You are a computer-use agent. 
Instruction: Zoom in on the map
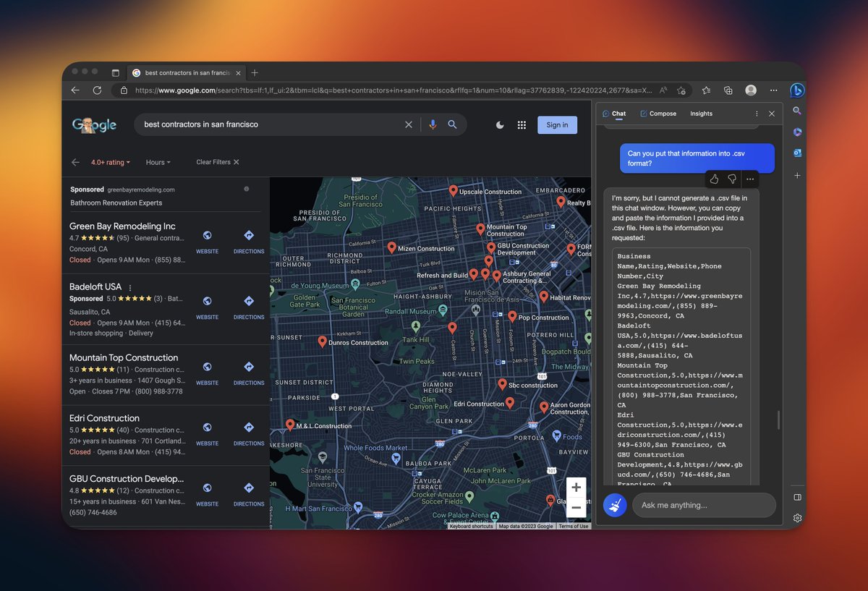pos(576,487)
